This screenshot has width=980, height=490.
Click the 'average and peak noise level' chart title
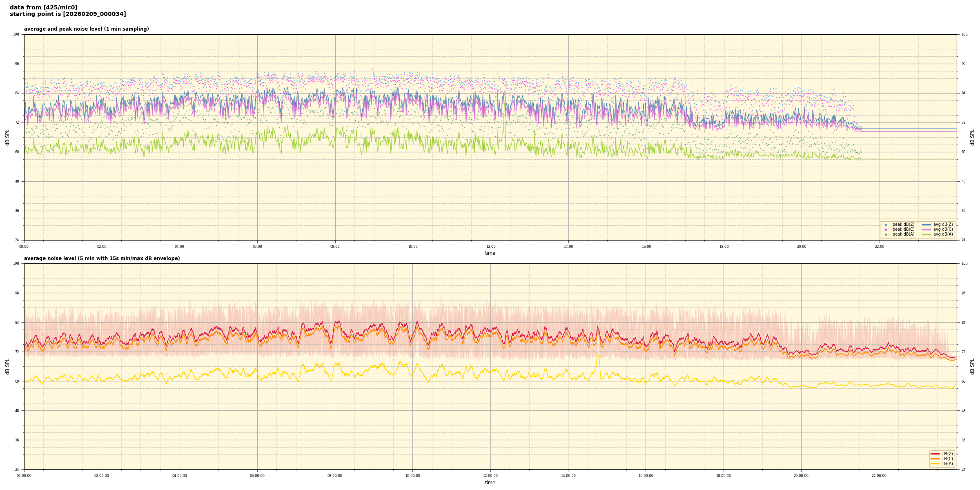86,29
